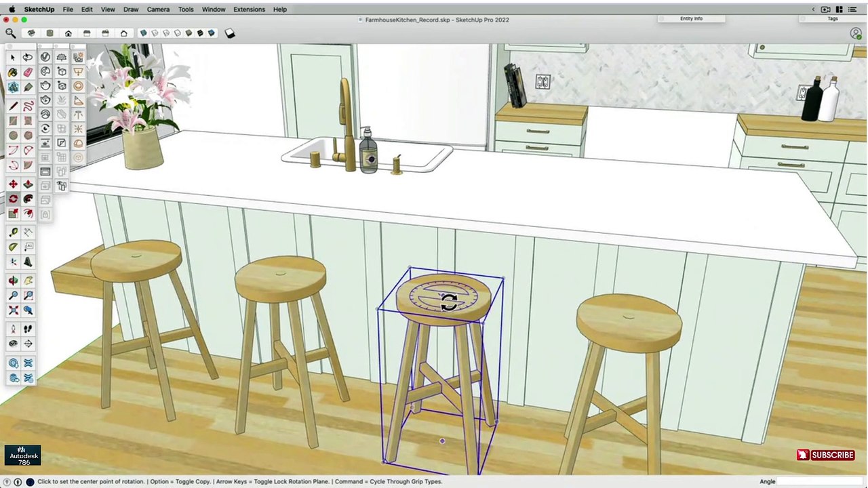Select the arrow Select tool
868x488 pixels.
click(13, 58)
